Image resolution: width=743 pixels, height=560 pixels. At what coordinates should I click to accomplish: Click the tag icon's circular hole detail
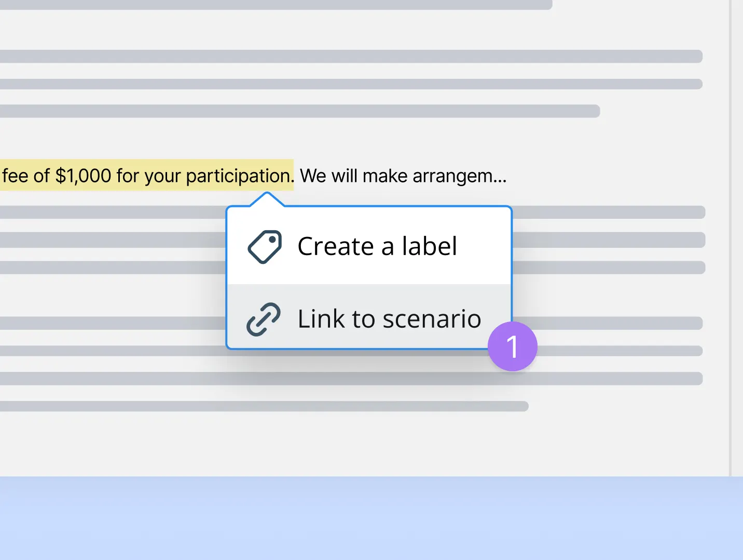272,239
